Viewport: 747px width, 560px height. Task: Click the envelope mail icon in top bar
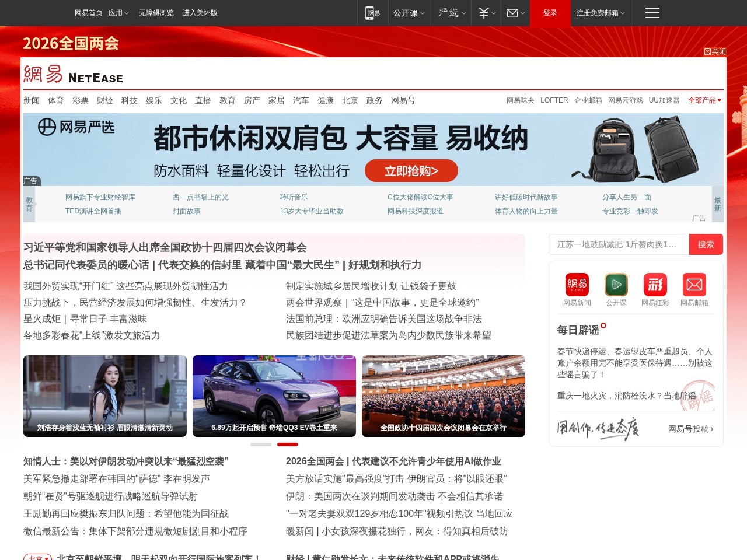click(512, 13)
